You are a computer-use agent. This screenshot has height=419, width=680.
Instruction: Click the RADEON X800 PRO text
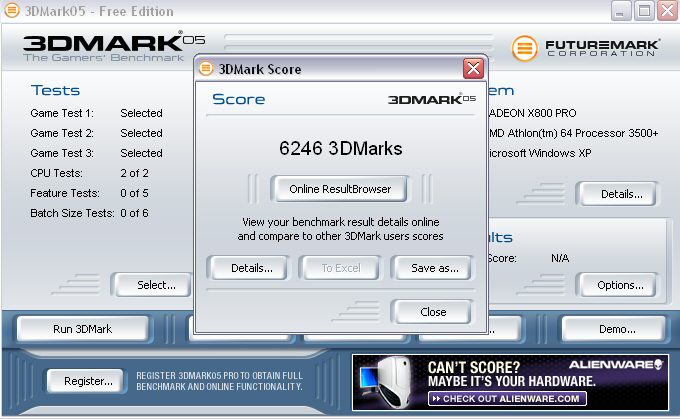click(532, 113)
